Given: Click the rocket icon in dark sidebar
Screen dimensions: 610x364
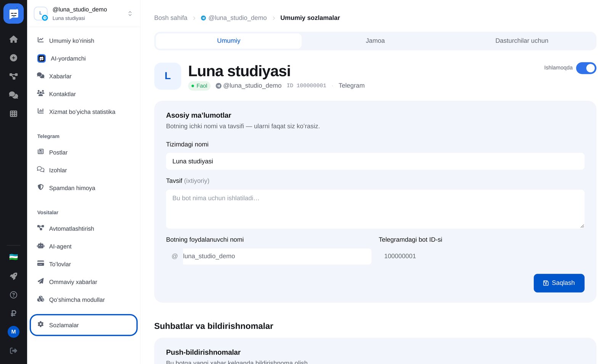Looking at the screenshot, I should (13, 276).
